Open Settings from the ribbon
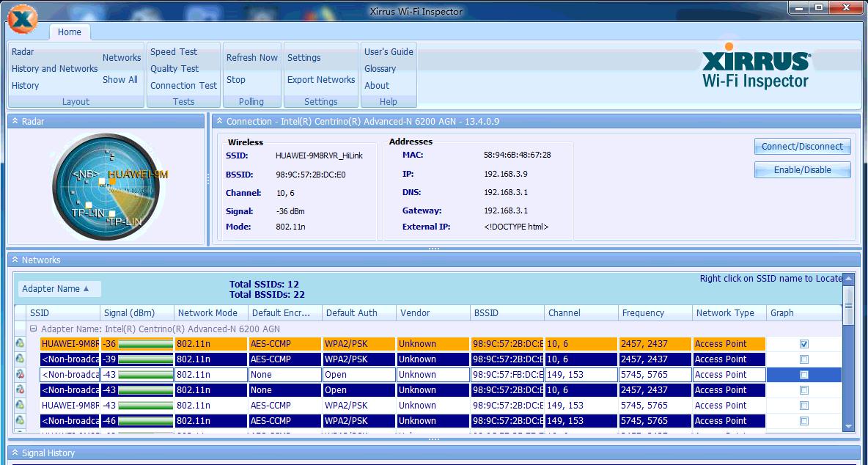868x465 pixels. point(304,57)
